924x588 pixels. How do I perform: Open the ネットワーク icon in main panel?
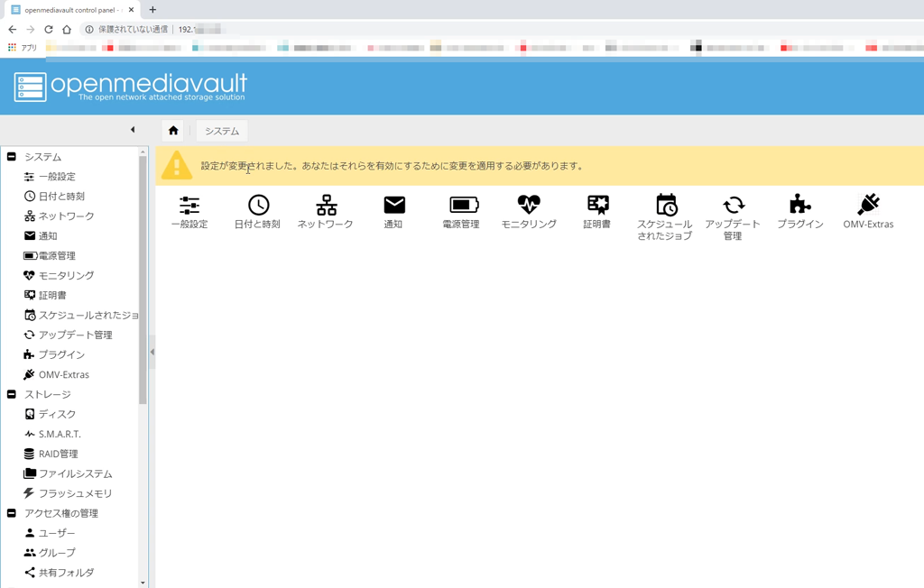click(326, 206)
